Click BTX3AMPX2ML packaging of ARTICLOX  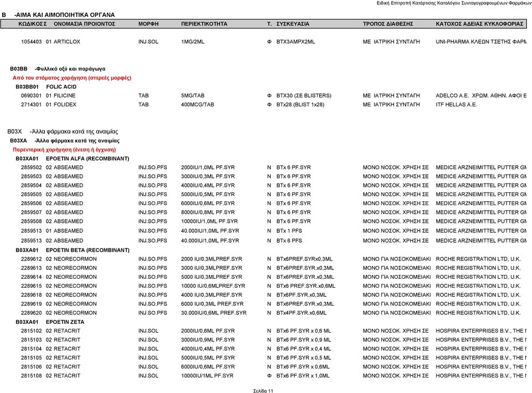(295, 42)
